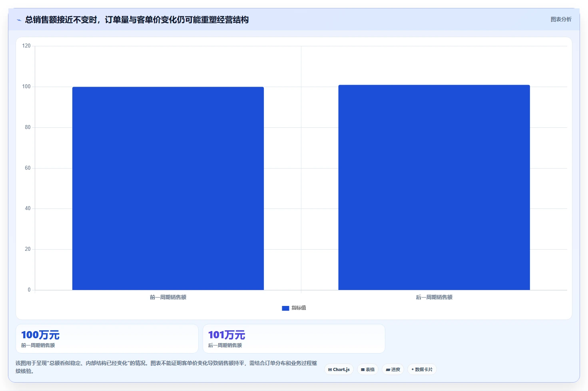Screen dimensions: 588x391
Task: Open the 101万元 data card
Action: coord(294,339)
